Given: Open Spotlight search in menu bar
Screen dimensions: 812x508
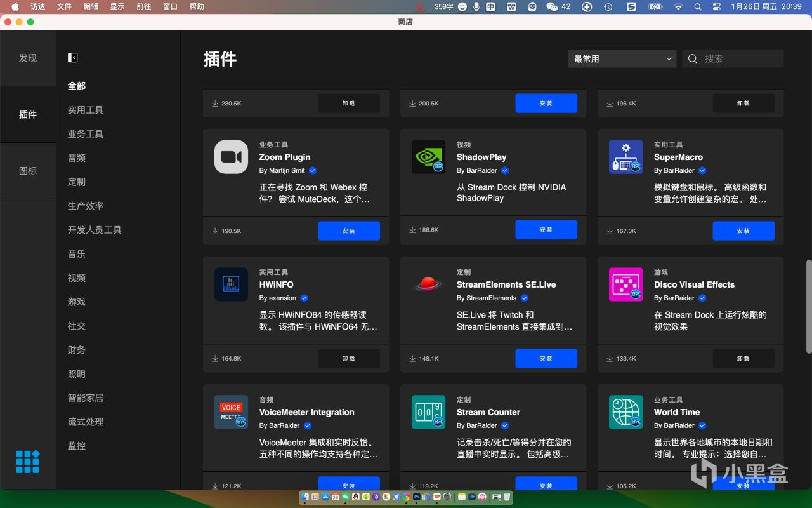Looking at the screenshot, I should pyautogui.click(x=698, y=6).
